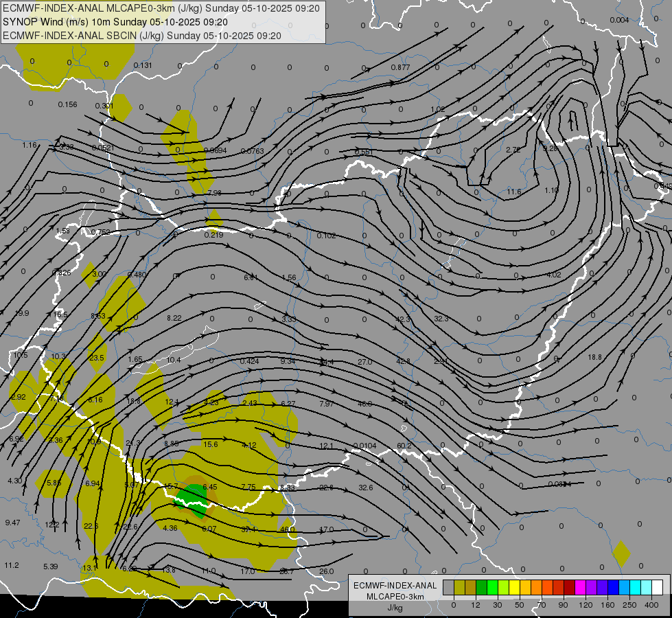
Task: Click the ECMWF MLCAPE0-3km title line
Action: tap(161, 8)
